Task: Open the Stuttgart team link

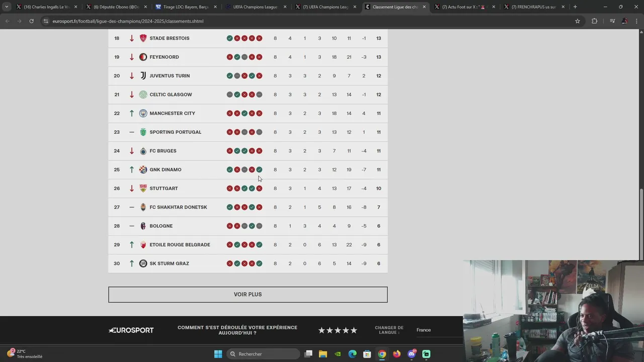Action: click(x=164, y=189)
